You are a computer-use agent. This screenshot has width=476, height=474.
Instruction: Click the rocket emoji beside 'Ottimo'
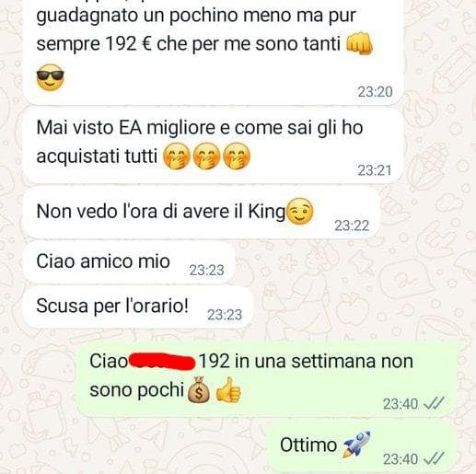click(x=356, y=444)
